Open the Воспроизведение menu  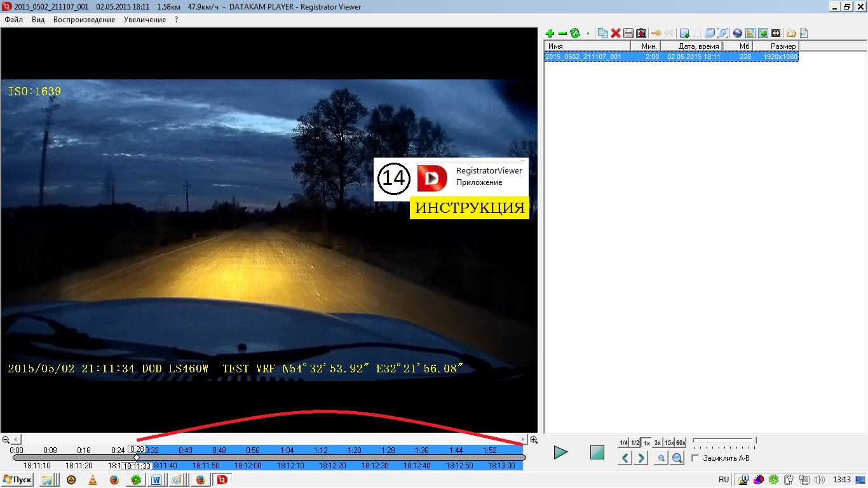(x=84, y=20)
